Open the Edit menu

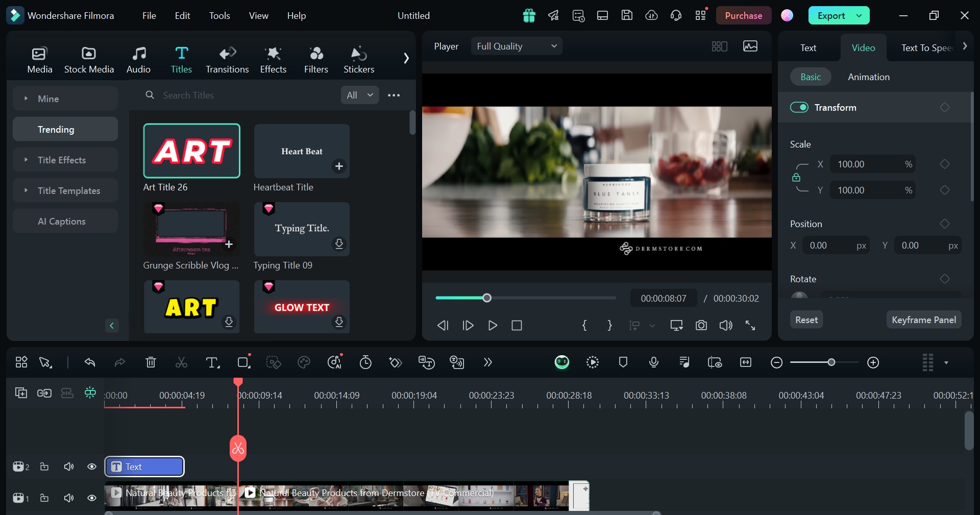[x=182, y=15]
